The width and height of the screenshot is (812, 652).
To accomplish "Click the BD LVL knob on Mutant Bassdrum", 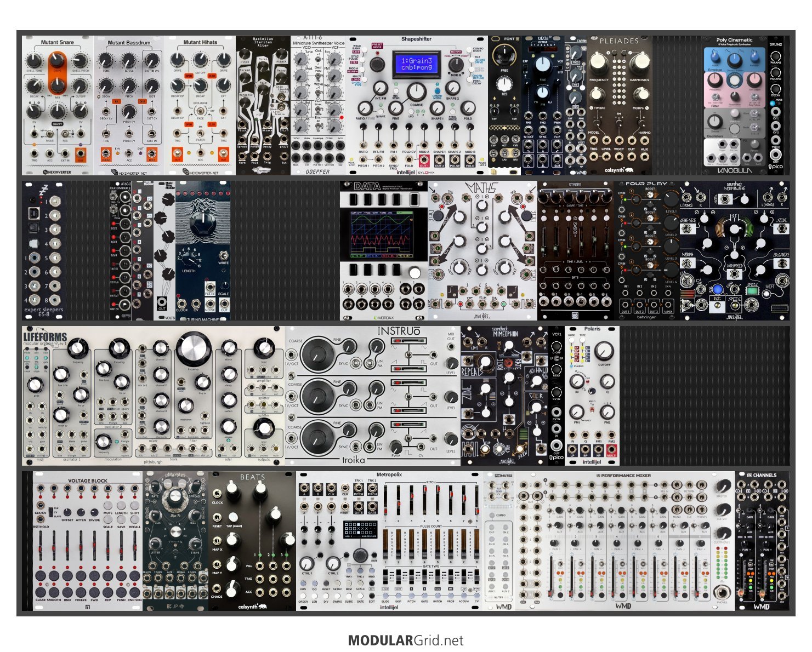I will pos(128,61).
